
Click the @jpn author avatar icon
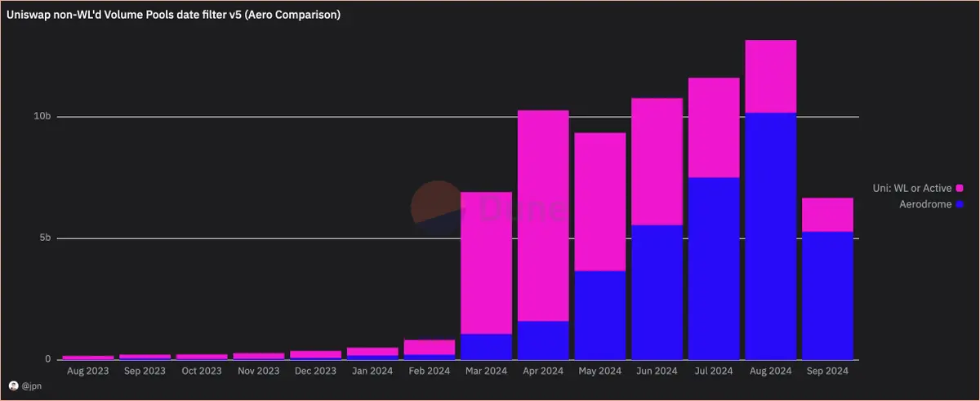pyautogui.click(x=13, y=385)
